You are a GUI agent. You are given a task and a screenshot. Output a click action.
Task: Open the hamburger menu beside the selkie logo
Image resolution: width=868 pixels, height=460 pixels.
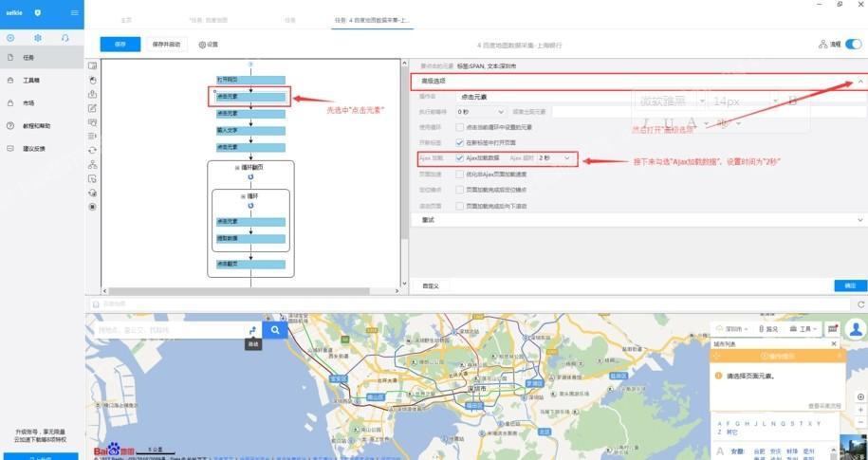(75, 12)
